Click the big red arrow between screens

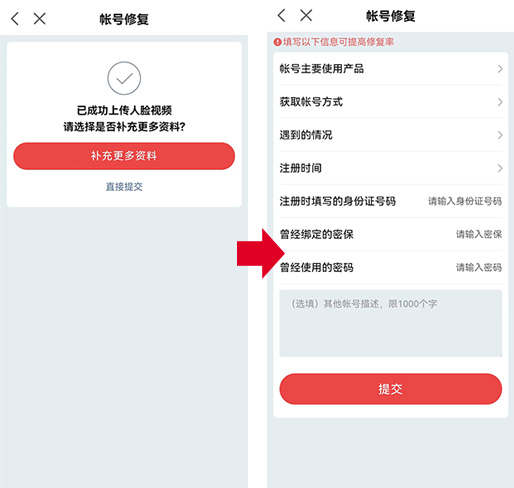261,254
